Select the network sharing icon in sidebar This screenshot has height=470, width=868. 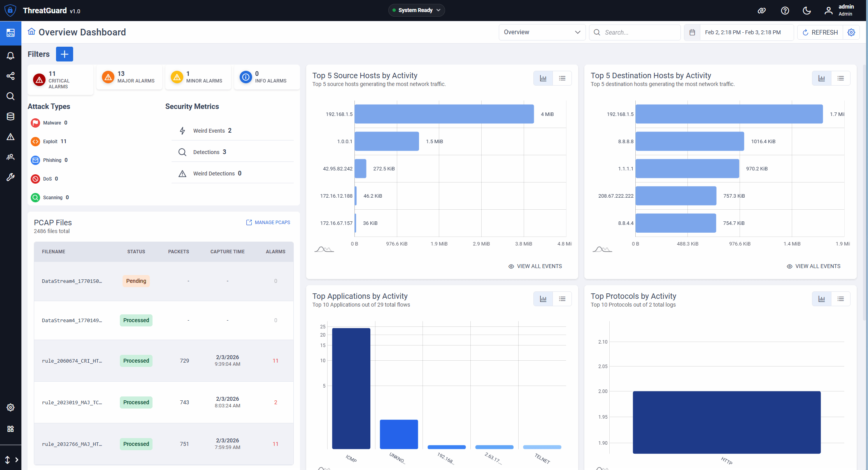(11, 76)
